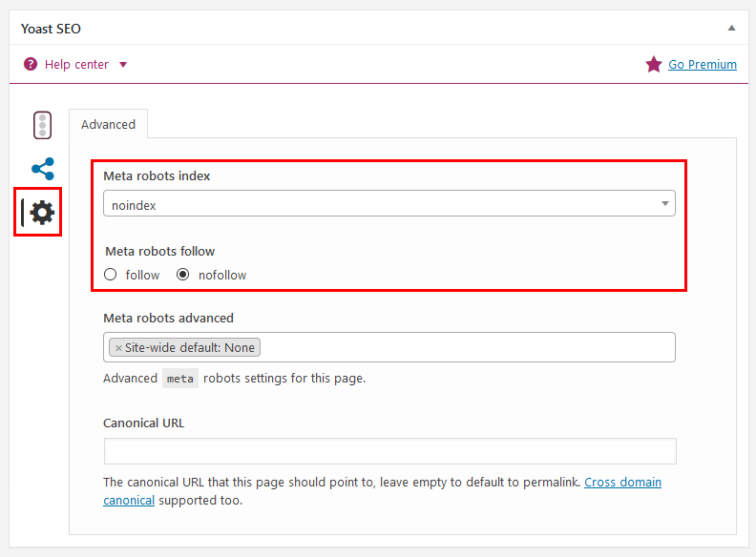Click the Help center text button
The image size is (756, 557).
coord(76,65)
